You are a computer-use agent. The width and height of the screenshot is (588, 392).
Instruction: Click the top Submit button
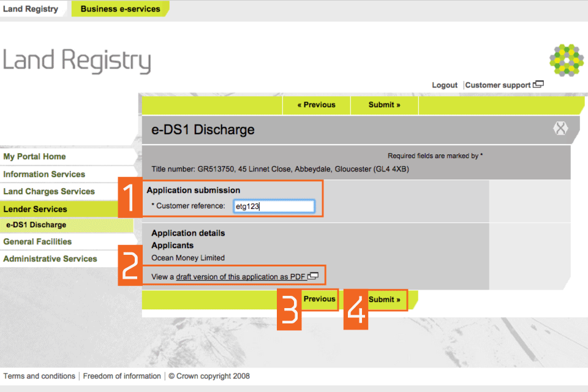tap(385, 105)
